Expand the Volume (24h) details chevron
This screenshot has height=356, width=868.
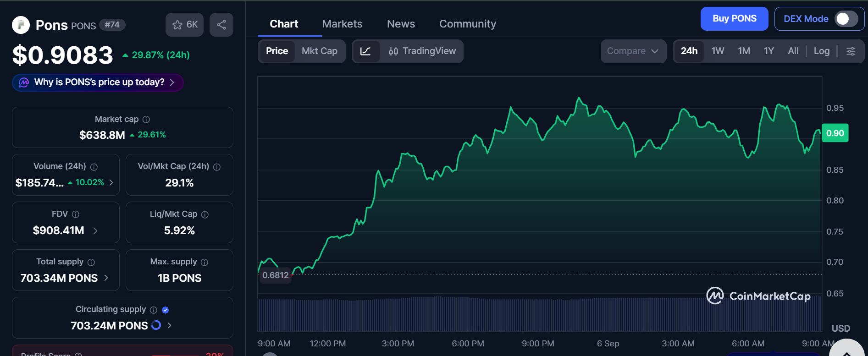point(111,182)
